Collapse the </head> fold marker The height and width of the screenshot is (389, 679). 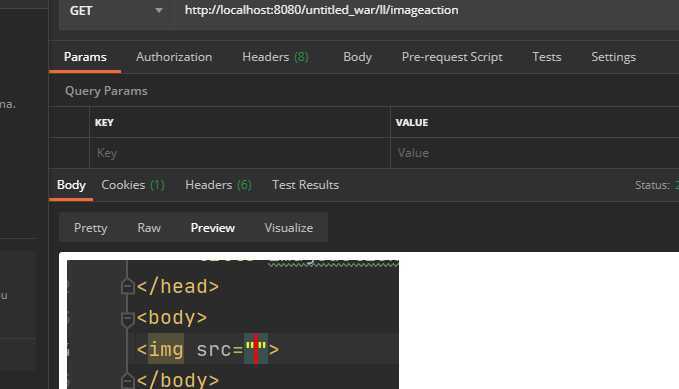pyautogui.click(x=128, y=287)
